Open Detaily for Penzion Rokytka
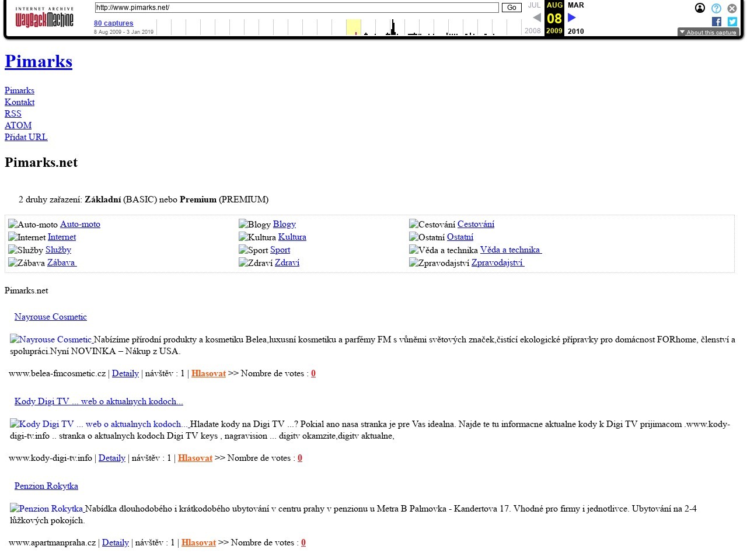Screen dimensions: 747x560 pos(115,542)
